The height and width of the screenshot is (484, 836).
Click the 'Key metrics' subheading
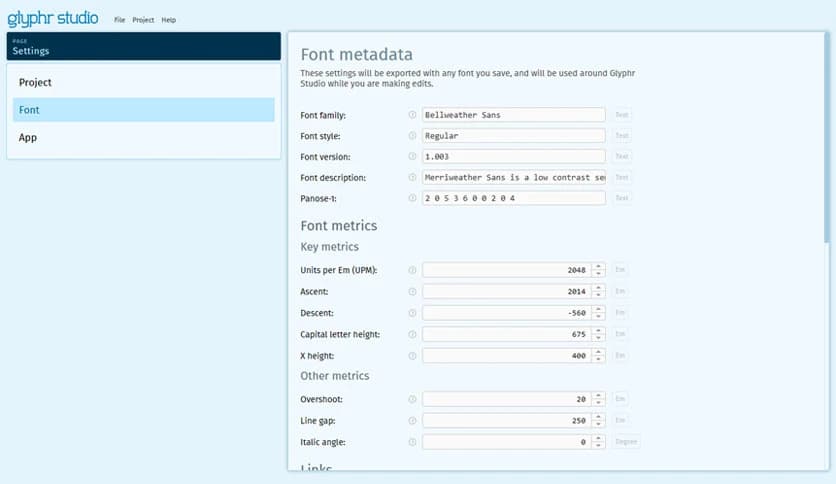(329, 247)
